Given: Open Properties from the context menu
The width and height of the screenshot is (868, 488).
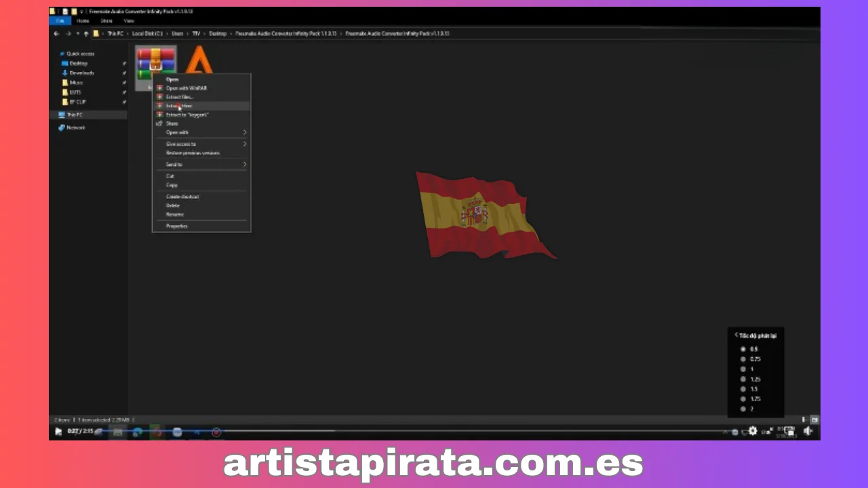Looking at the screenshot, I should coord(176,226).
